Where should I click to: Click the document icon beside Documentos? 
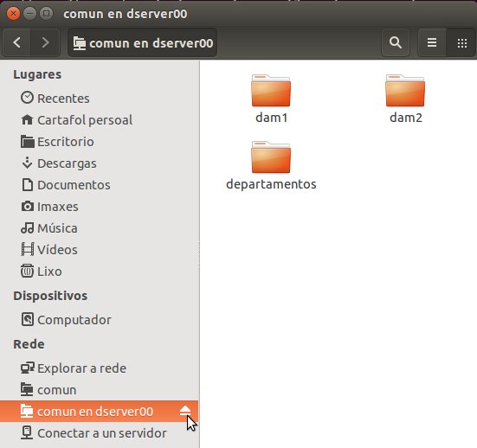tap(28, 185)
